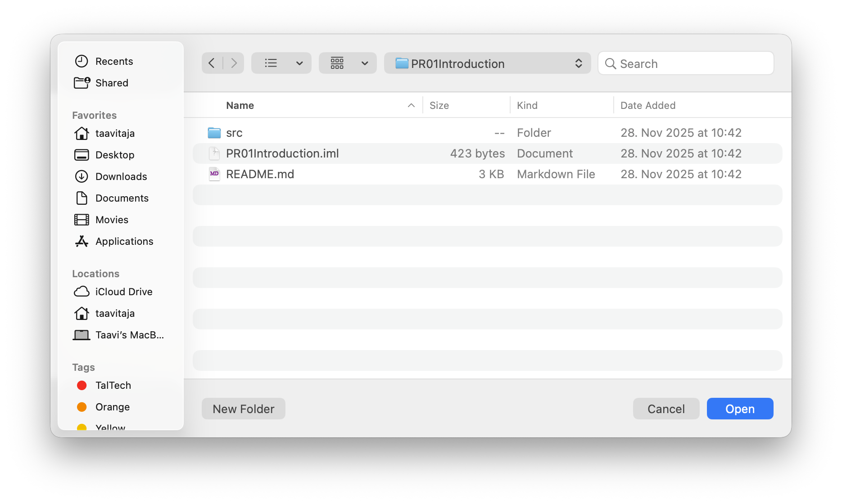This screenshot has height=504, width=842.
Task: Select Shared in the sidebar
Action: pos(112,83)
